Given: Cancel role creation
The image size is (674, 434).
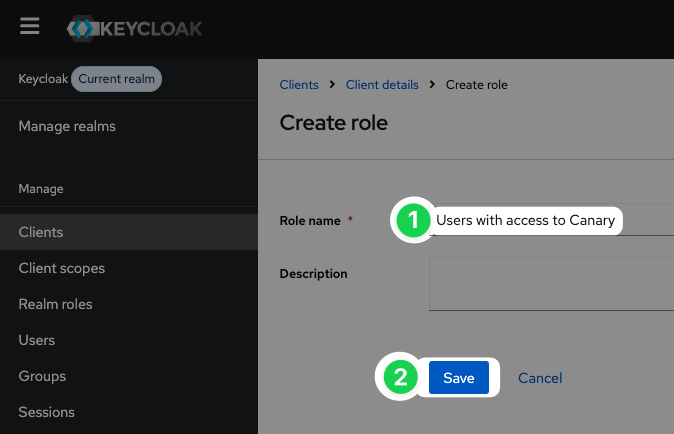Looking at the screenshot, I should click(540, 378).
